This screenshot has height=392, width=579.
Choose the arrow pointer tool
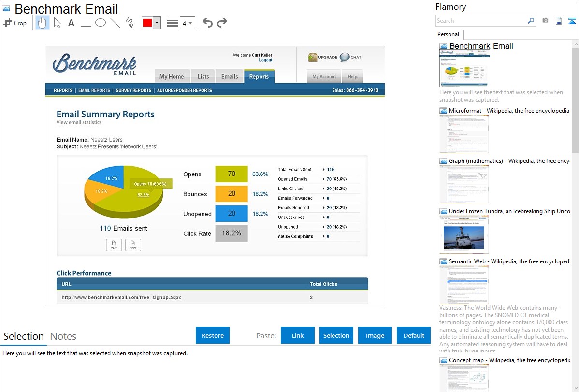click(57, 23)
